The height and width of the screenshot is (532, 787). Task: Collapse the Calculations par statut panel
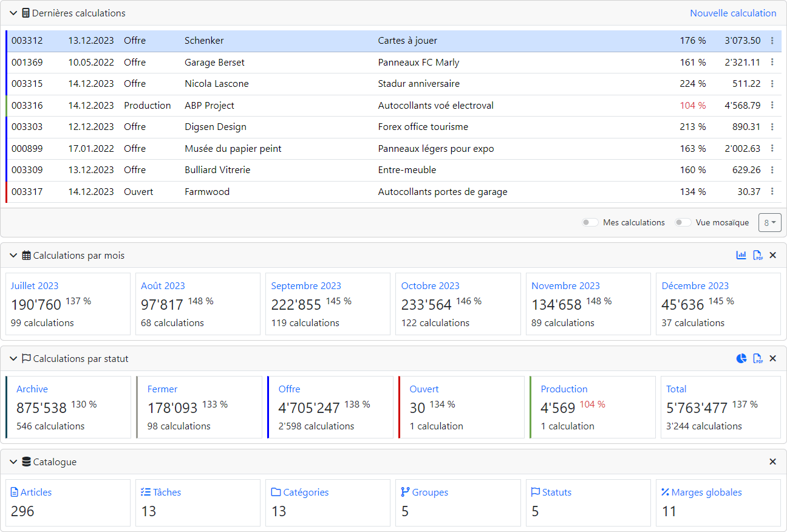[x=13, y=359]
